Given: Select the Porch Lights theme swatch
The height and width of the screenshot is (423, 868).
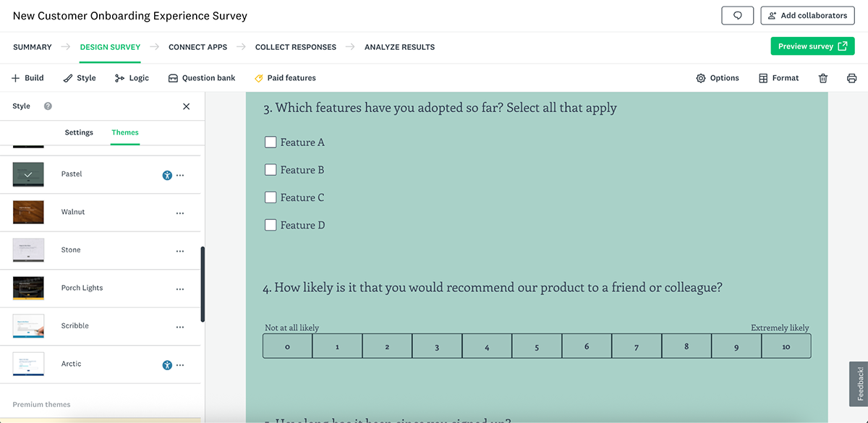Looking at the screenshot, I should pos(27,287).
